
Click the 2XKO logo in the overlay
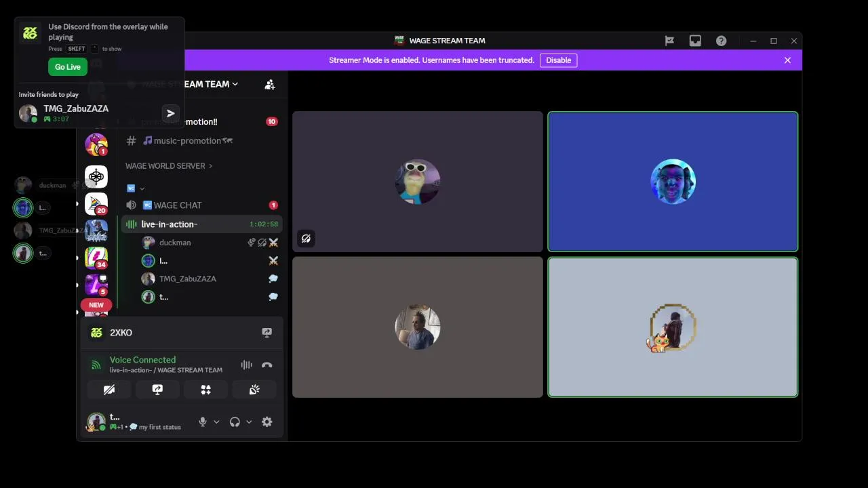click(30, 33)
